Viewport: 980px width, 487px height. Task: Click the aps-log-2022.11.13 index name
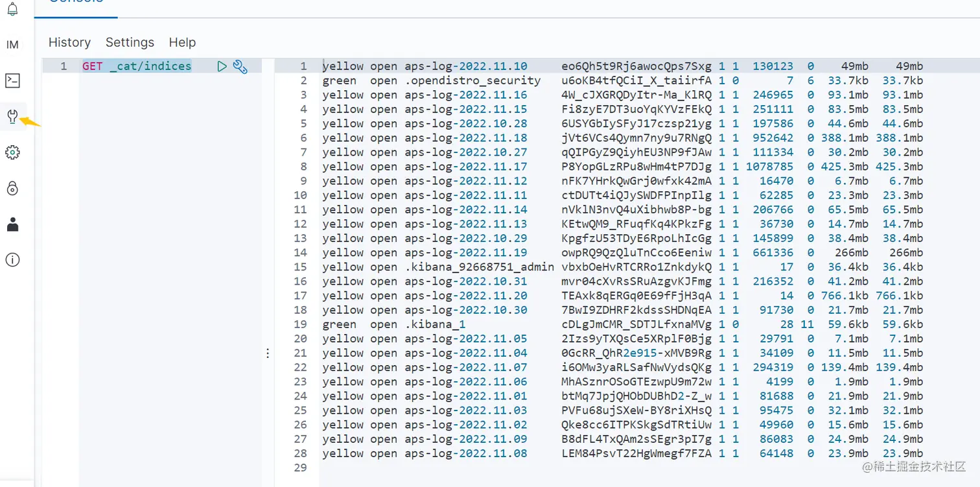click(x=466, y=224)
